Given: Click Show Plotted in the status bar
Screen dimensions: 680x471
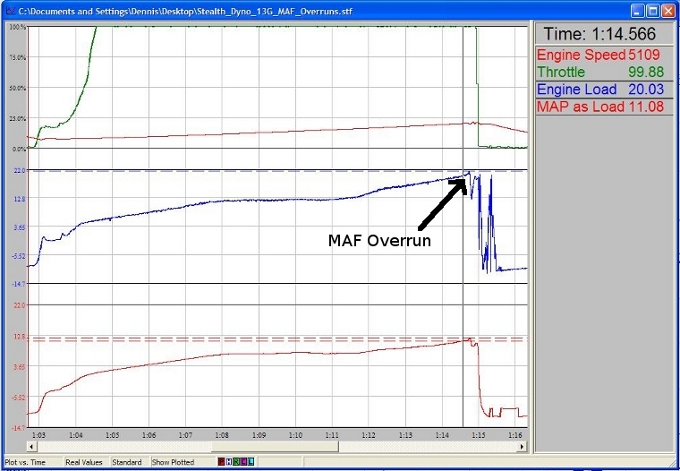Looking at the screenshot, I should click(x=173, y=462).
